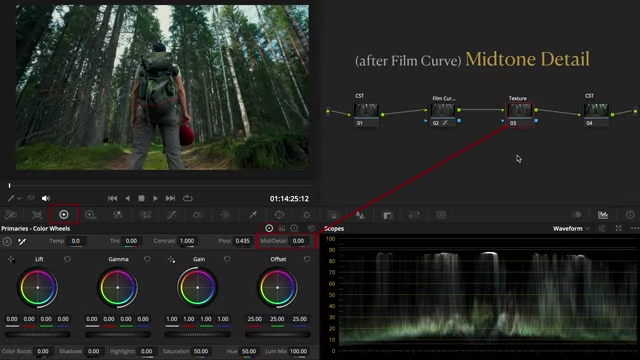Click the Offset color wheel center
The height and width of the screenshot is (360, 640).
(x=278, y=288)
